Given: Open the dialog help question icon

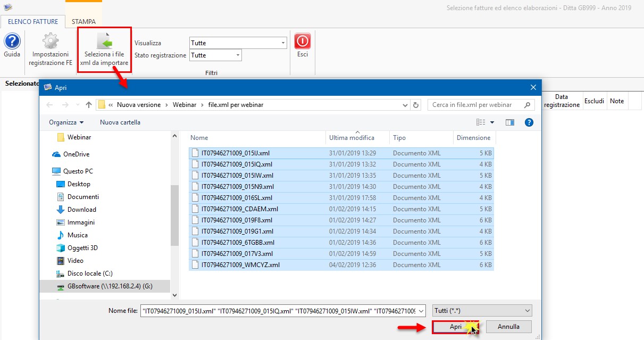Looking at the screenshot, I should (529, 122).
